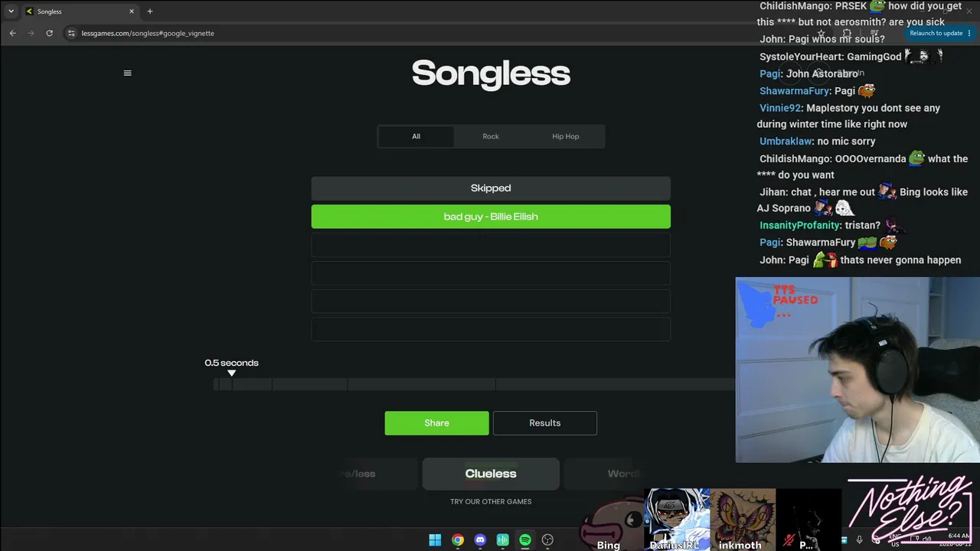980x551 pixels.
Task: Select the All genre tab
Action: 416,136
